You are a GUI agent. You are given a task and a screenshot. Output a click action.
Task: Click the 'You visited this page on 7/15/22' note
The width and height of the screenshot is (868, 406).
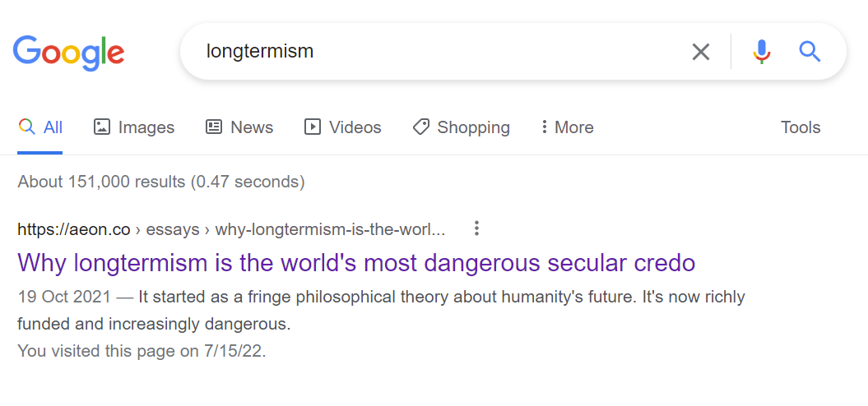coord(142,351)
